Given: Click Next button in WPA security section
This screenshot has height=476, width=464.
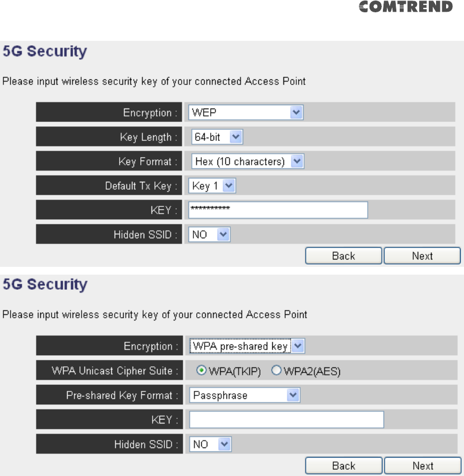Looking at the screenshot, I should (423, 466).
